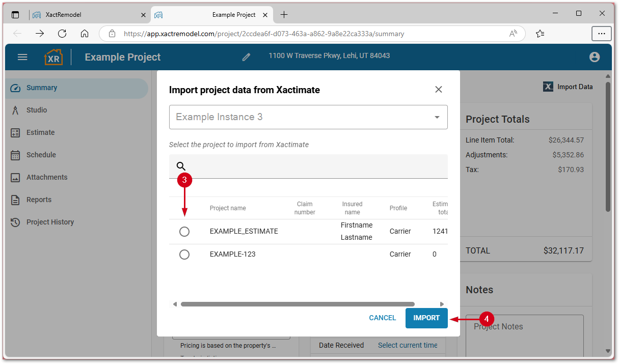Open the hamburger navigation menu
The height and width of the screenshot is (364, 619).
(x=22, y=57)
